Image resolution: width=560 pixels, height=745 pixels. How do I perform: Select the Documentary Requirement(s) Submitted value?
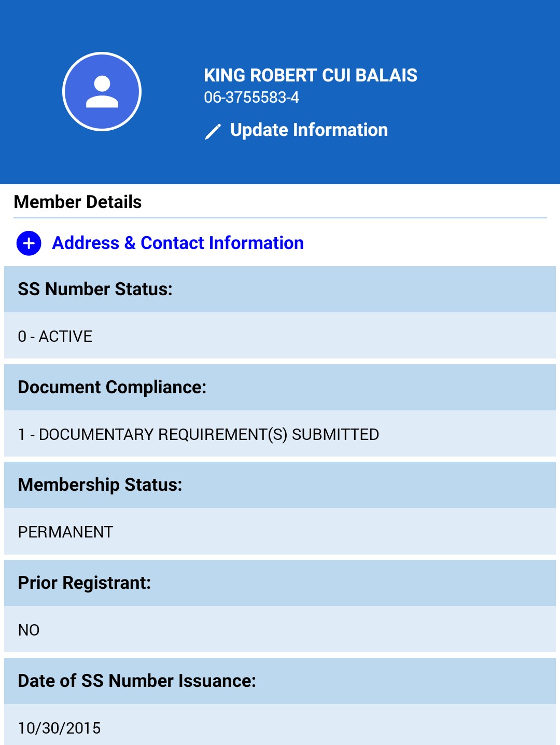click(x=198, y=434)
